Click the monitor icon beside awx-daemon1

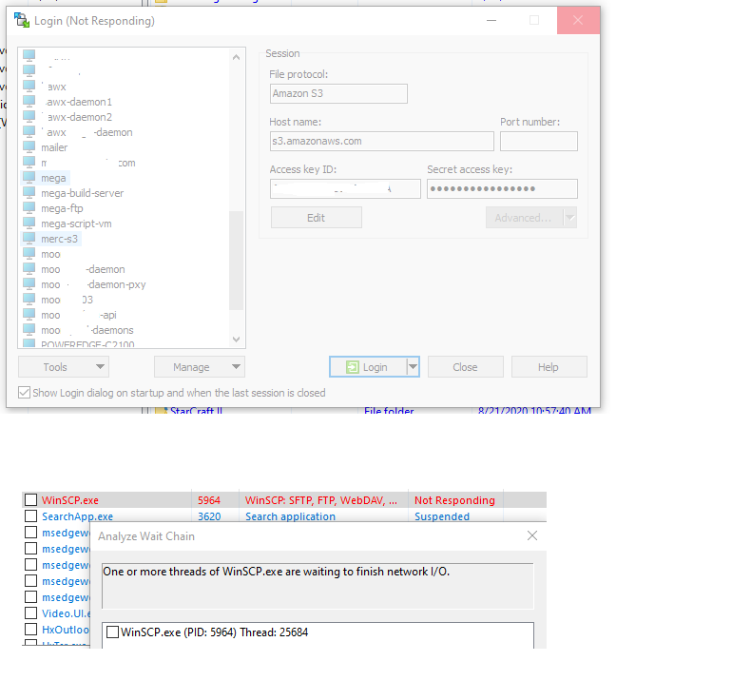(x=29, y=102)
